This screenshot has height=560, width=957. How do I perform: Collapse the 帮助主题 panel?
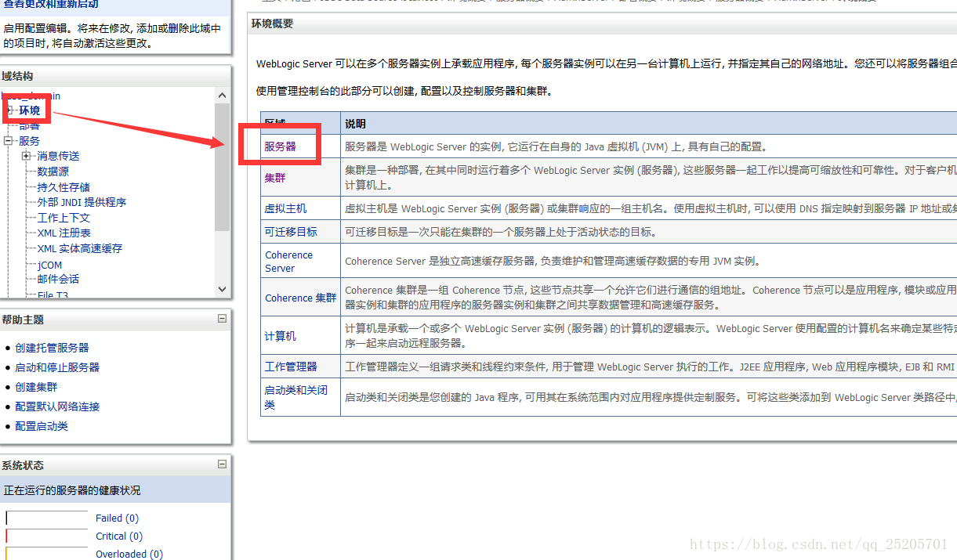222,319
